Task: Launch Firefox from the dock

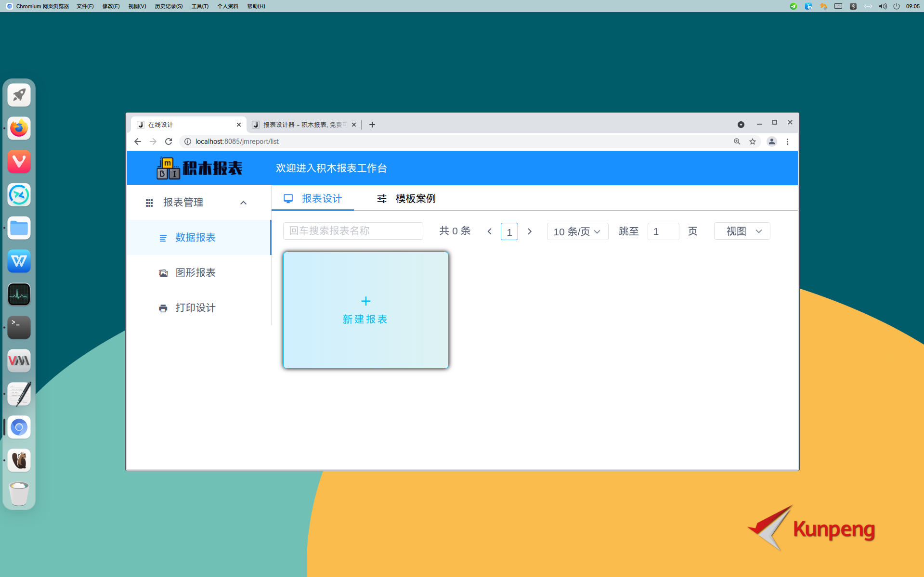Action: point(19,128)
